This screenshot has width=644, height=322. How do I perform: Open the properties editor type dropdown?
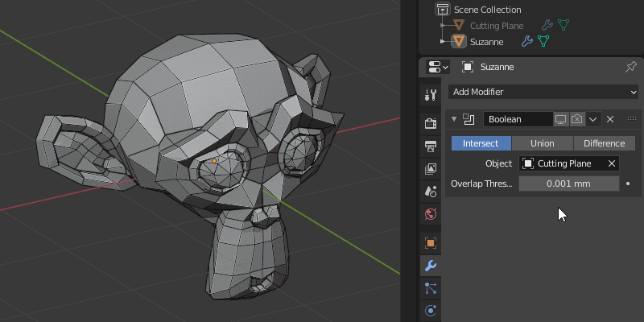tap(437, 67)
